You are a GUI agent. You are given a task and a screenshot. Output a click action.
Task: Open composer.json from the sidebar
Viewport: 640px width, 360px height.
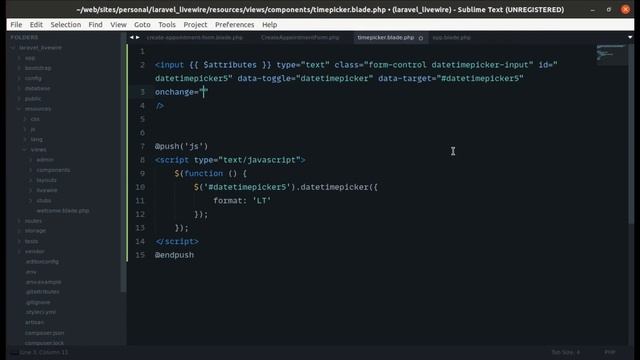pyautogui.click(x=44, y=333)
